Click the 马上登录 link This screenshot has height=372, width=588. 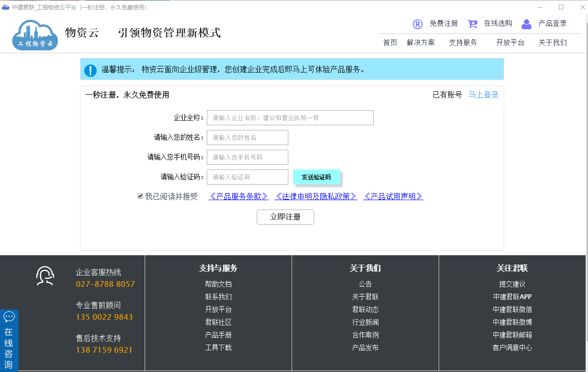click(x=483, y=95)
